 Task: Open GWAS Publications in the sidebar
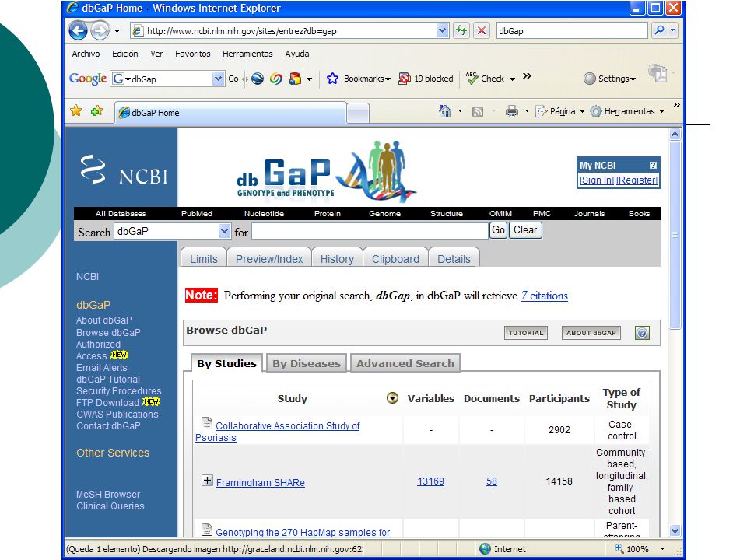click(117, 415)
